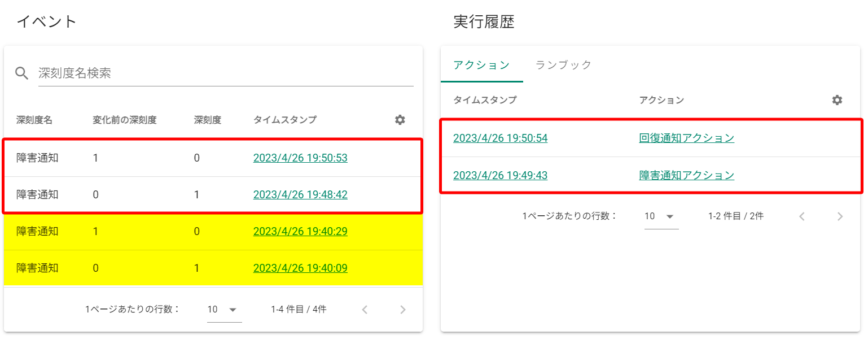
Task: Go to previous page in action history
Action: tap(802, 216)
